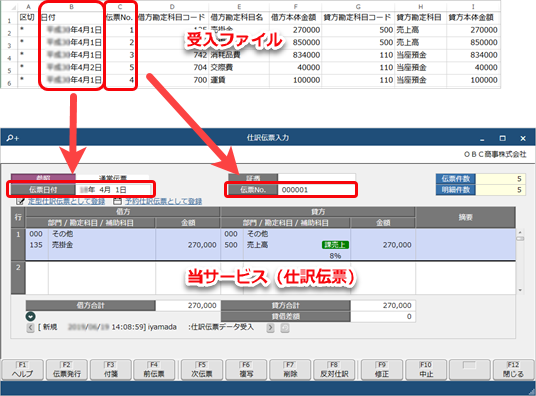The width and height of the screenshot is (536, 396).
Task: Click the grid scrollbar up arrow
Action: pos(520,232)
